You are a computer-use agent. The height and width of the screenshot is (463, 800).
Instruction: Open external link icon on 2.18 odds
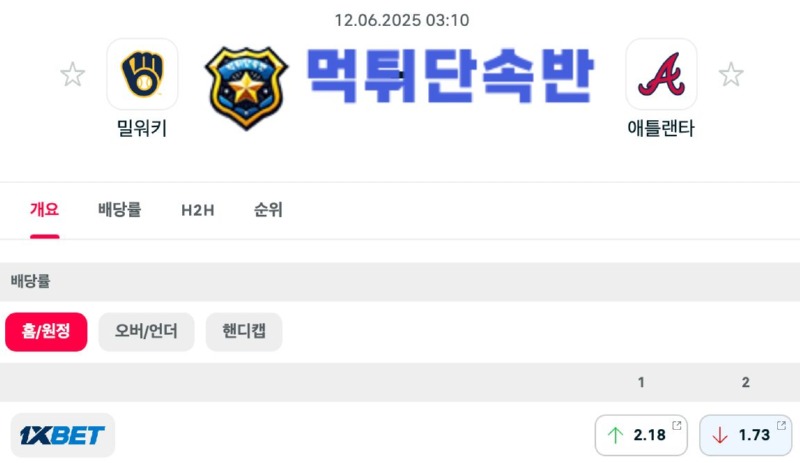tap(677, 425)
